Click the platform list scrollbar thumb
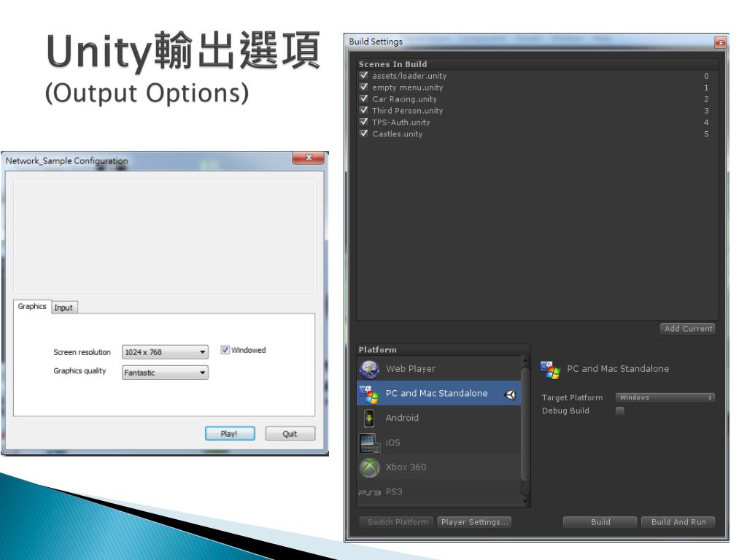 pos(525,424)
